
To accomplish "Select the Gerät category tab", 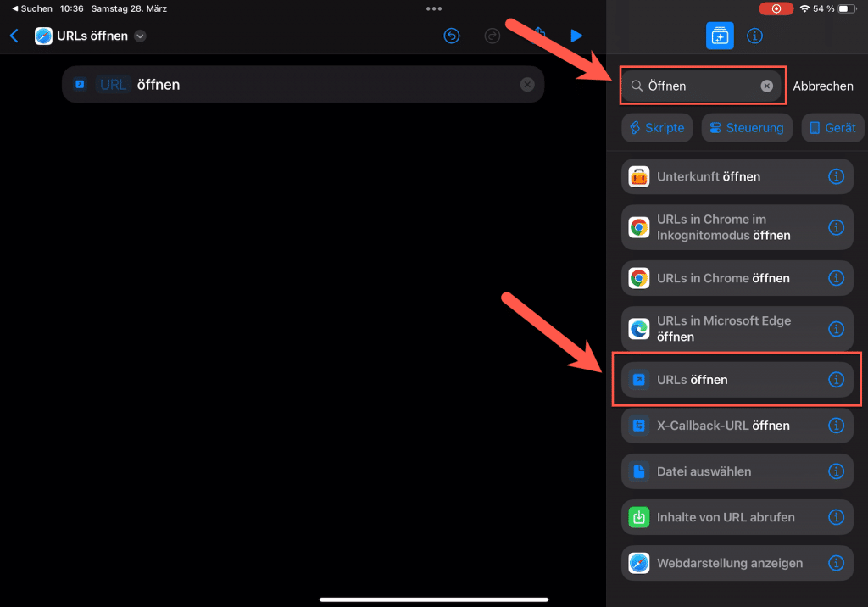I will (x=832, y=128).
